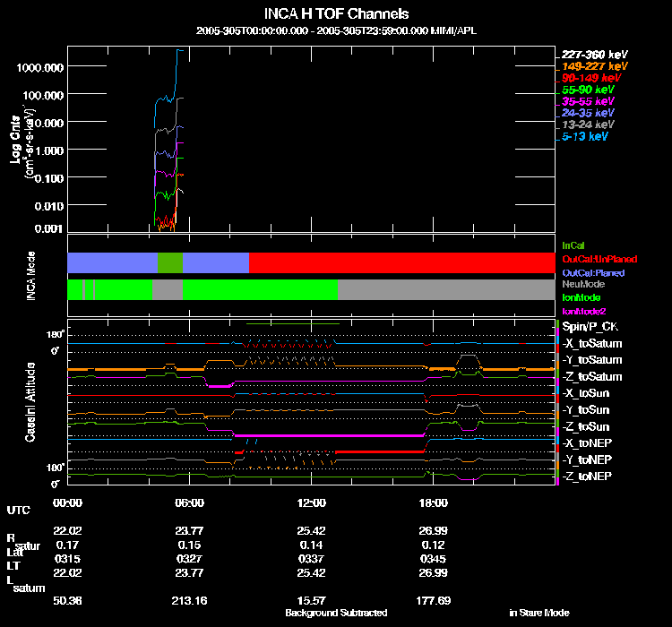The image size is (672, 627).
Task: Click the -Z_toSun attitude label
Action: [585, 427]
